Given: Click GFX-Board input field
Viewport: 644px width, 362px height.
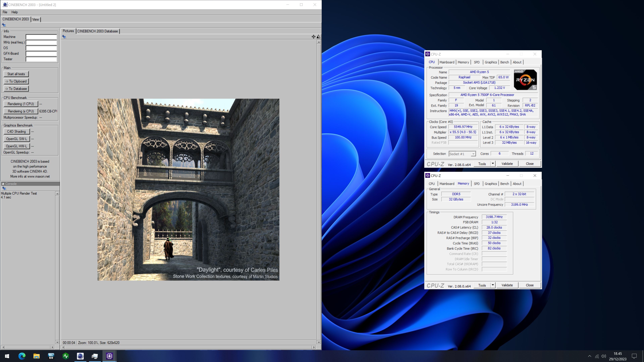Looking at the screenshot, I should pyautogui.click(x=41, y=54).
